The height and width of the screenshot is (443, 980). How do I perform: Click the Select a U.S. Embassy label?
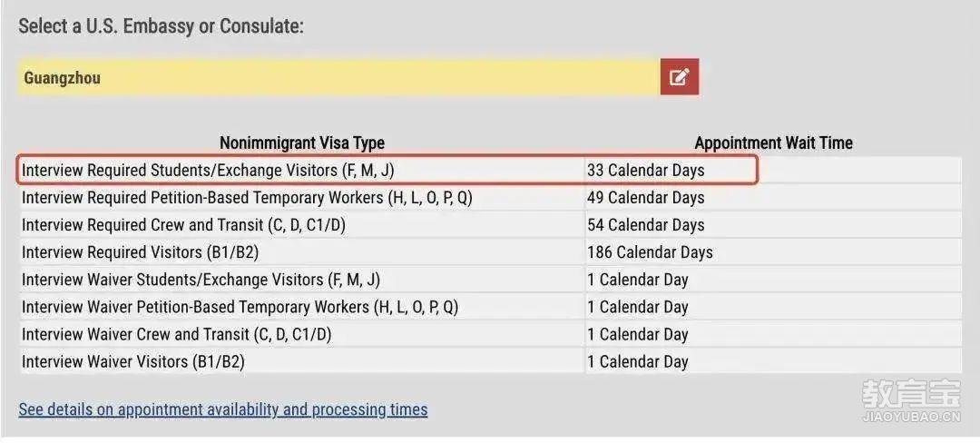[161, 27]
